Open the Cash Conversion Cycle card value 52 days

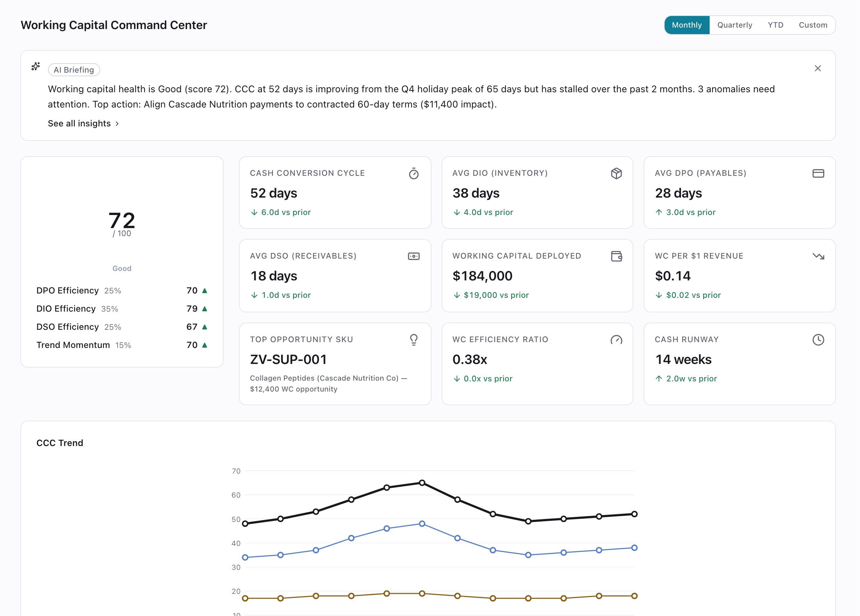(273, 193)
